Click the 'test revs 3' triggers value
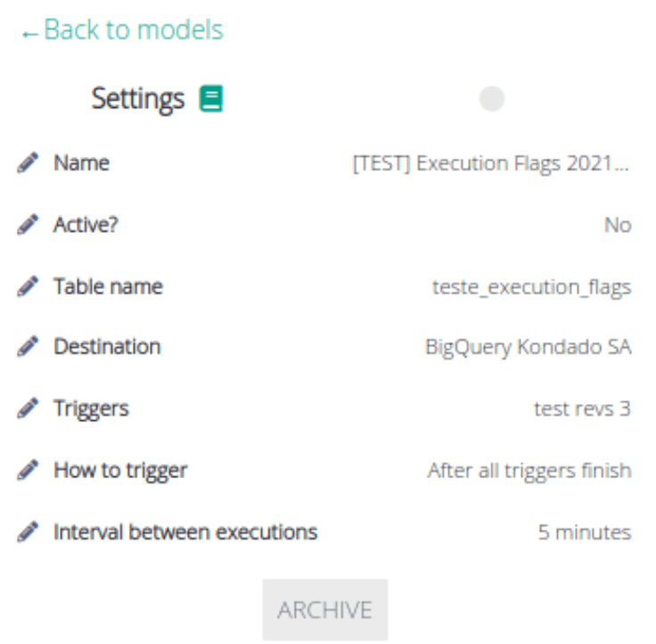The image size is (656, 644). (x=582, y=409)
